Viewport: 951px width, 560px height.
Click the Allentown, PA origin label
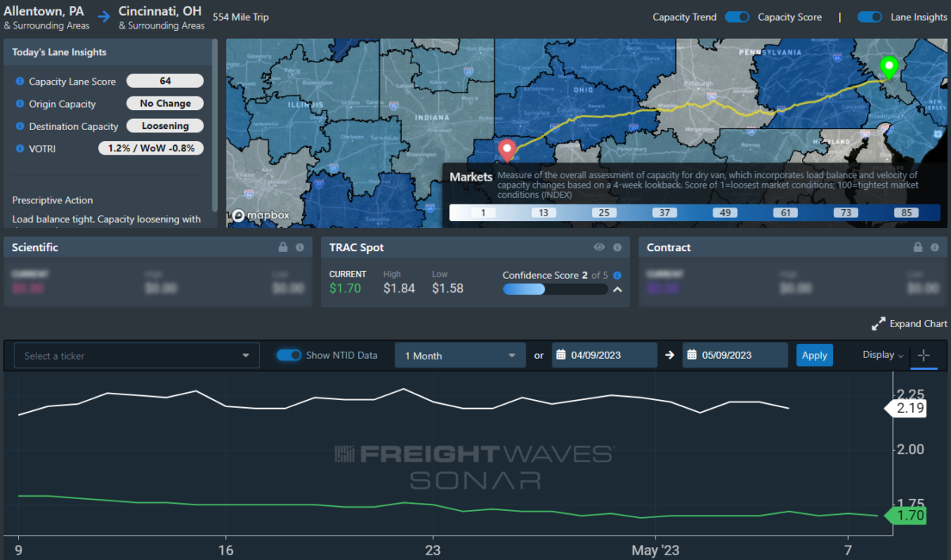tap(44, 12)
